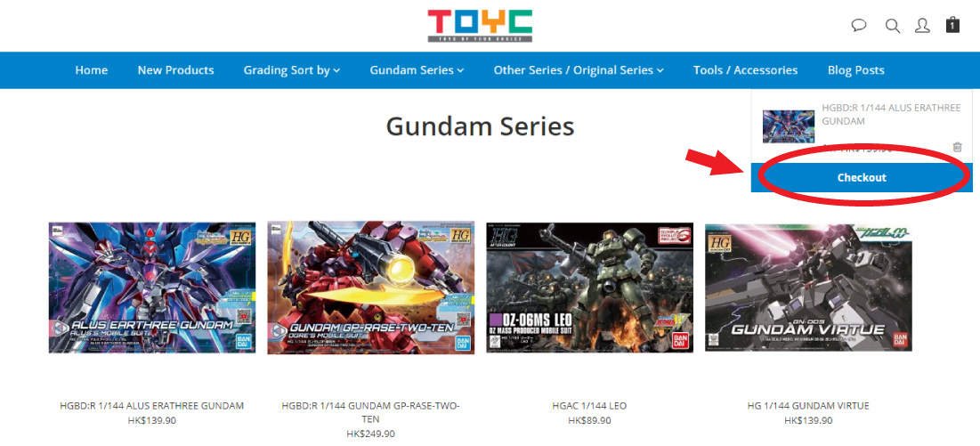Open the New Products menu item
Viewport: 980px width, 446px height.
click(175, 70)
